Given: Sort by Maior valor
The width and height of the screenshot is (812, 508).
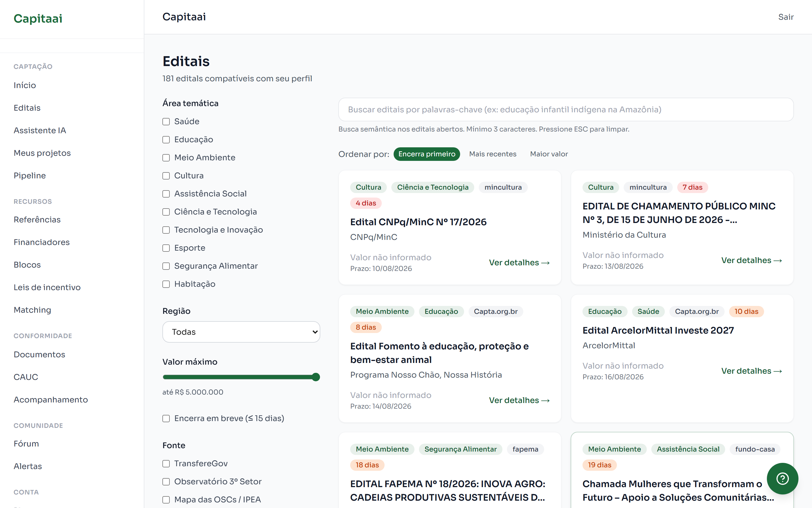Looking at the screenshot, I should tap(549, 154).
